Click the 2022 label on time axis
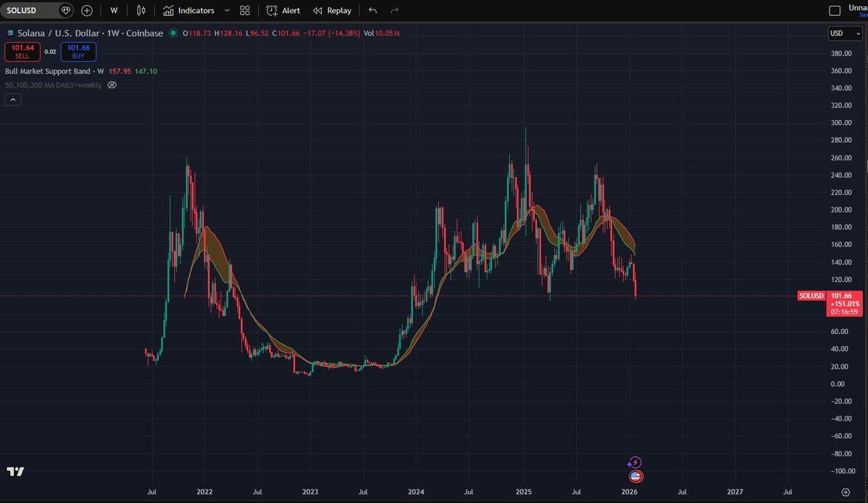Screen dimensions: 868x503 (x=204, y=491)
